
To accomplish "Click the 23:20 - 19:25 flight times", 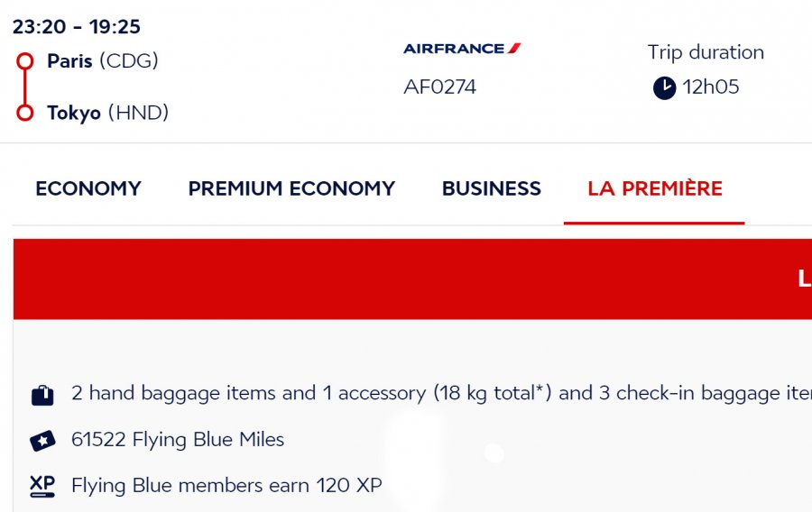I will (x=77, y=27).
